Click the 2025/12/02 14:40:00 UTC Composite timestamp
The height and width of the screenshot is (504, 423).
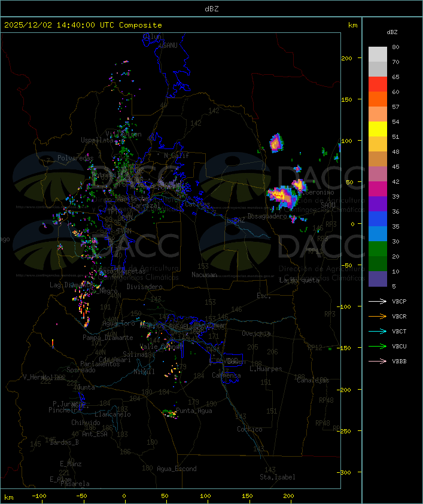coord(83,25)
